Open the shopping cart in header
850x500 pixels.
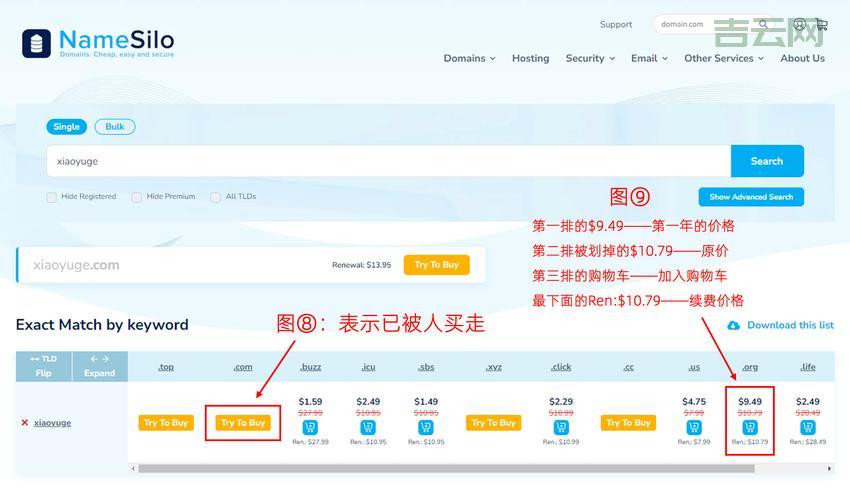coord(821,24)
